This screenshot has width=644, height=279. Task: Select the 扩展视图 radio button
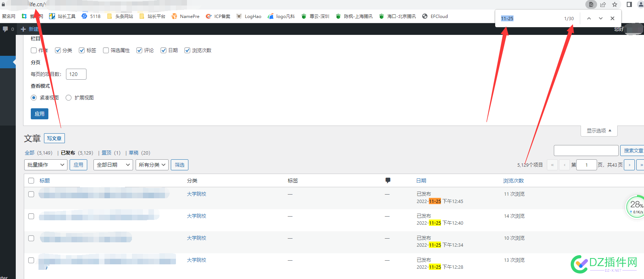[69, 98]
